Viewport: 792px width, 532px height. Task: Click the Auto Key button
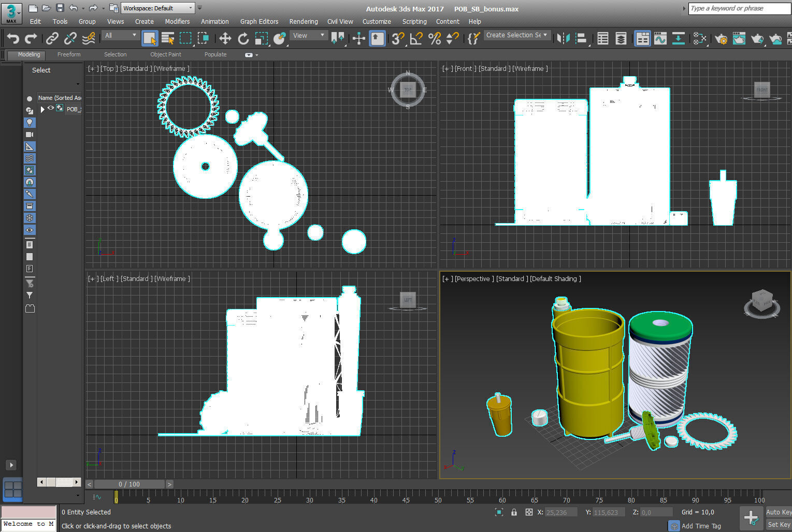[x=779, y=512]
